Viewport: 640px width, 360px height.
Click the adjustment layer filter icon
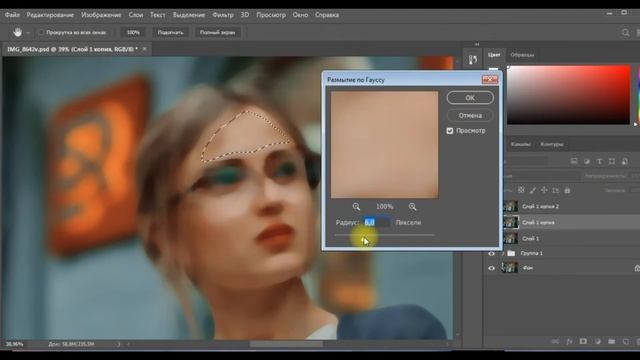pyautogui.click(x=587, y=161)
